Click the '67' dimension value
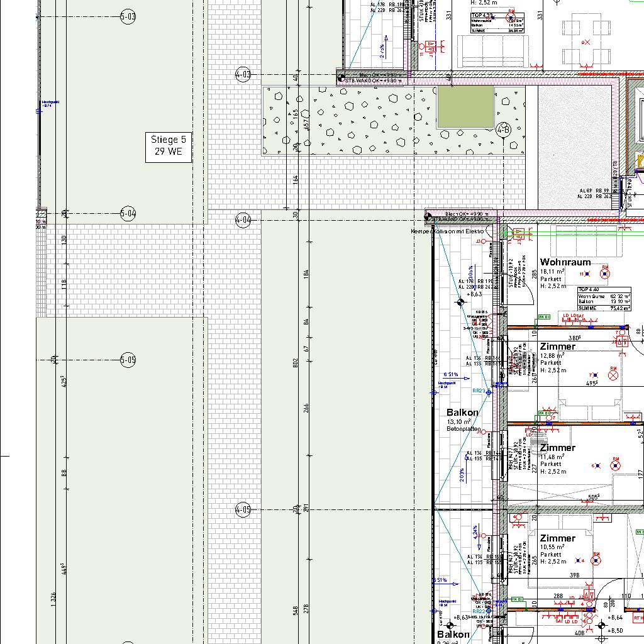This screenshot has height=644, width=644. tap(306, 348)
